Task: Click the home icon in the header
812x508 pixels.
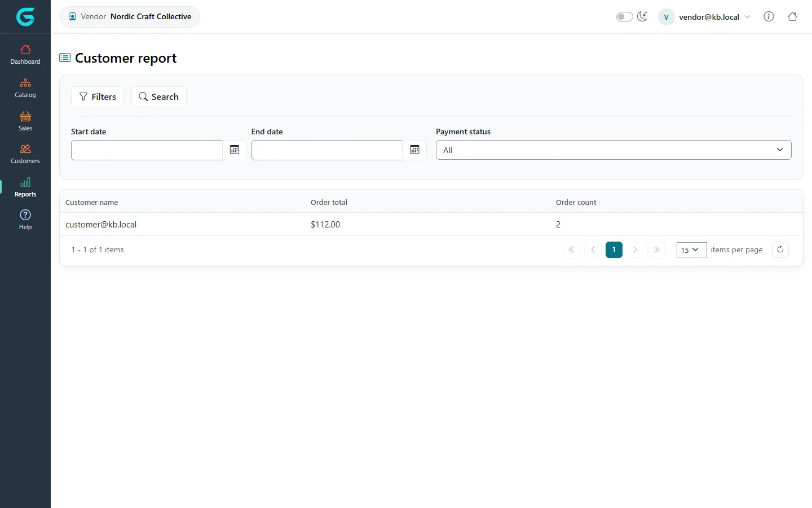Action: coord(792,16)
